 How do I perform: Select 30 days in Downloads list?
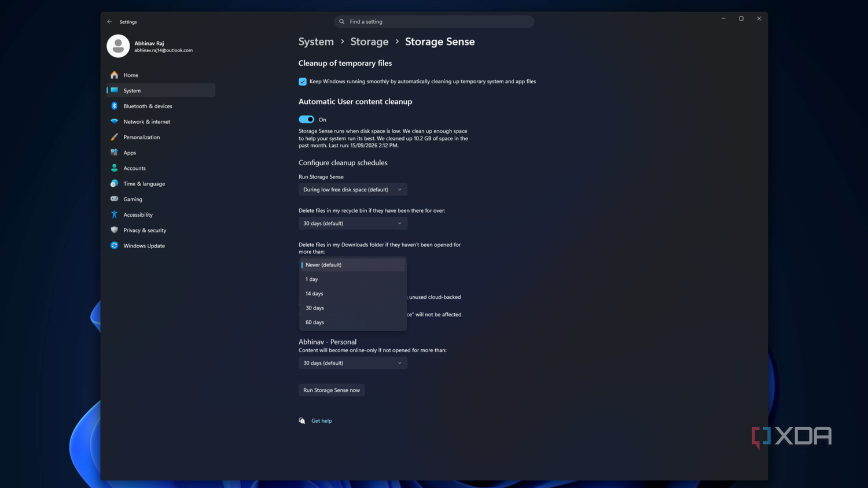tap(352, 308)
